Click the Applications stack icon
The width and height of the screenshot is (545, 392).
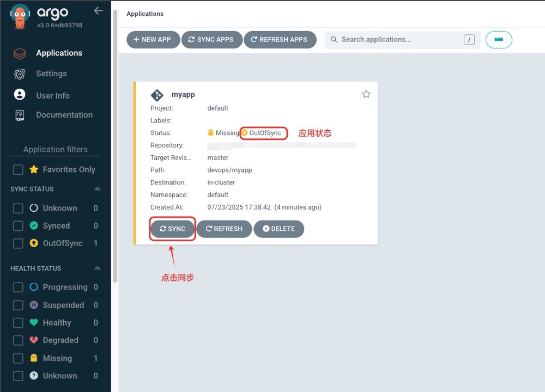pyautogui.click(x=20, y=53)
